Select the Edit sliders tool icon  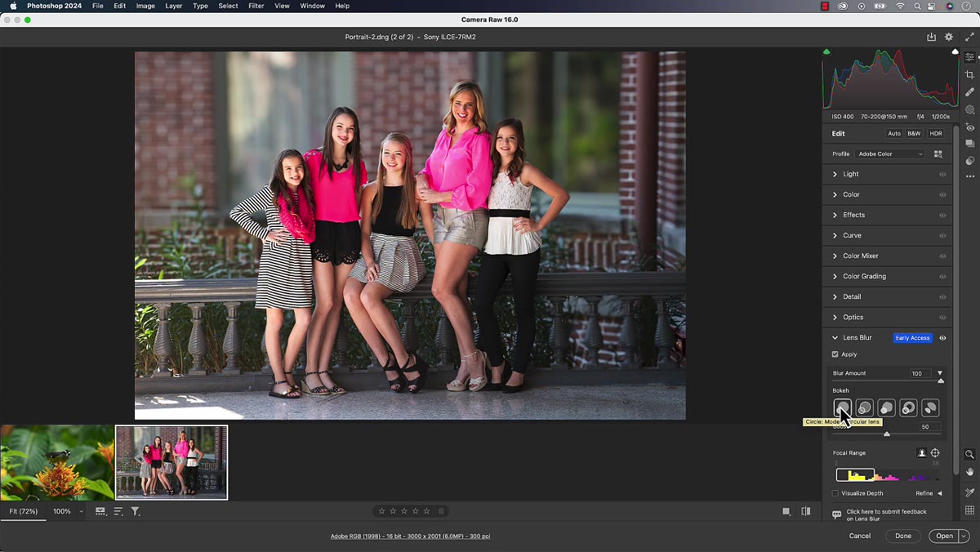(x=969, y=57)
